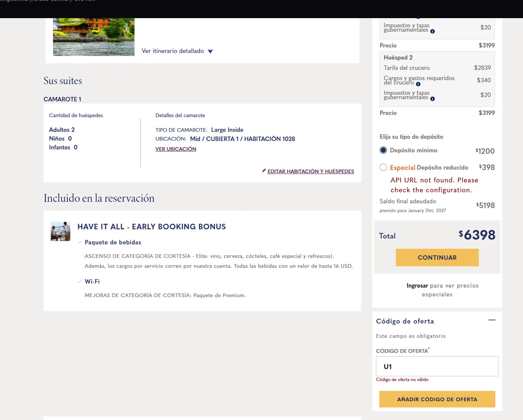The width and height of the screenshot is (523, 420).
Task: Click the Paquete de bebidas checkmark icon
Action: coord(80,242)
